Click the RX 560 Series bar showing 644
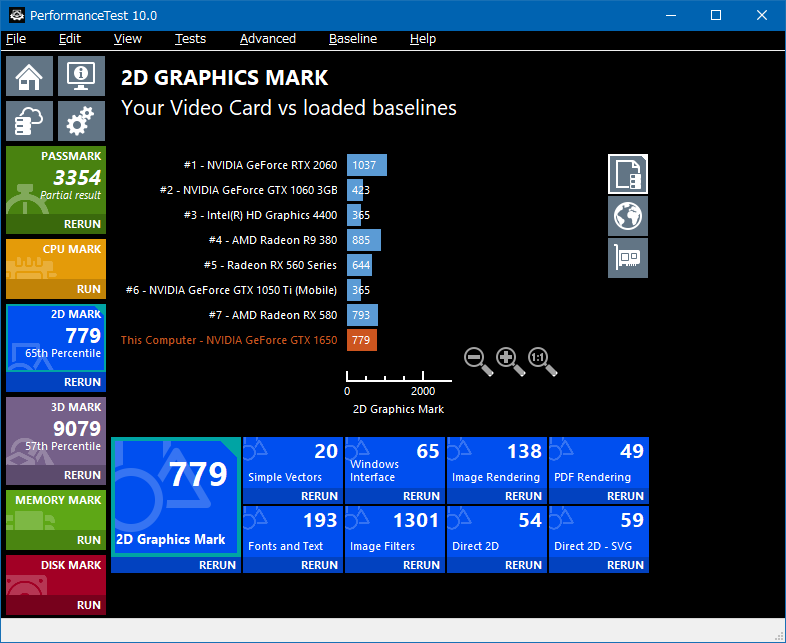 [359, 265]
